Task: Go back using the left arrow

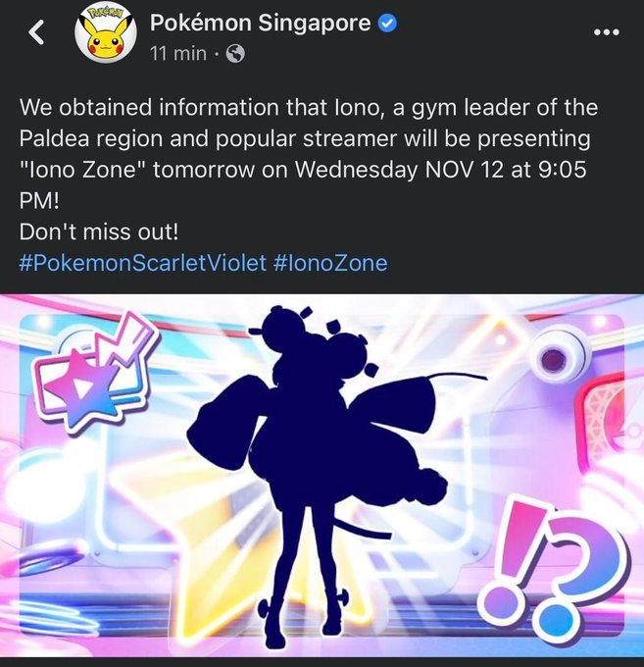Action: pyautogui.click(x=36, y=32)
